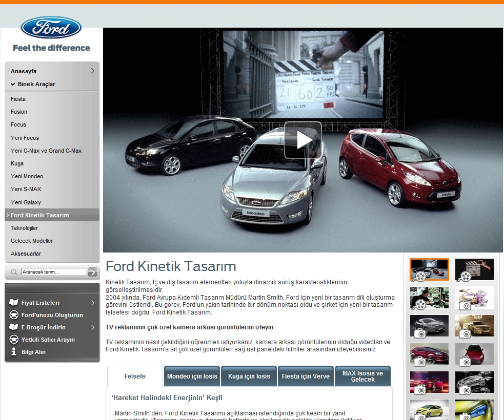The image size is (504, 420).
Task: Expand the Fiyat Listeleri arrow
Action: click(x=93, y=303)
